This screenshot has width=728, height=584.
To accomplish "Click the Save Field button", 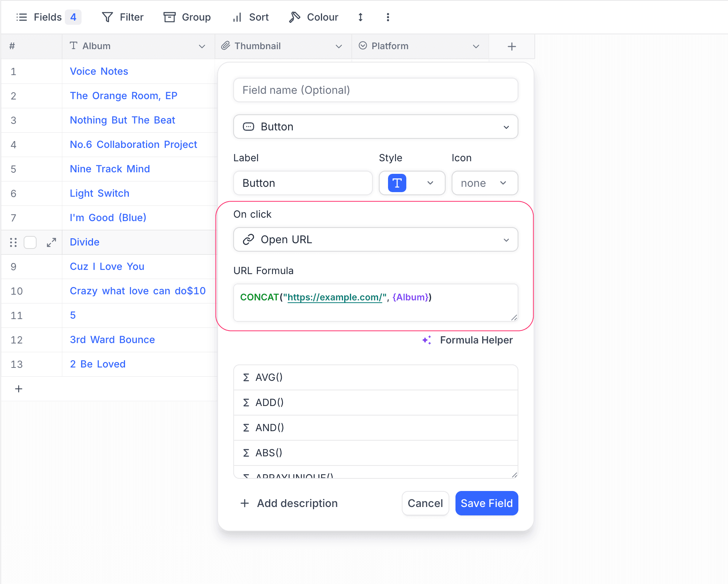I will 486,503.
